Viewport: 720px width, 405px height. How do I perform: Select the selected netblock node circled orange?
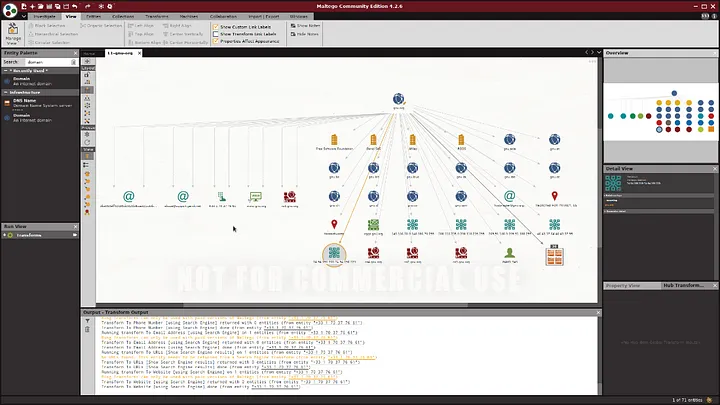[x=334, y=253]
